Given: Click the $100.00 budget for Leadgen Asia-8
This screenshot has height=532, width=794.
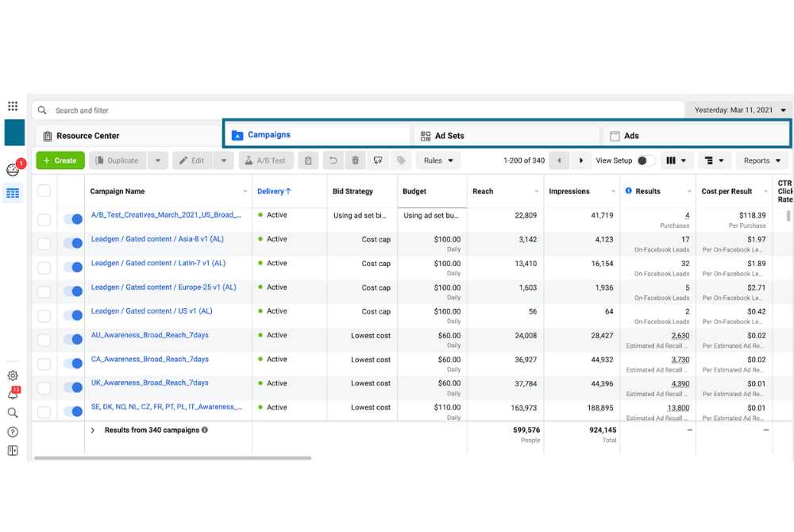Looking at the screenshot, I should [x=447, y=239].
